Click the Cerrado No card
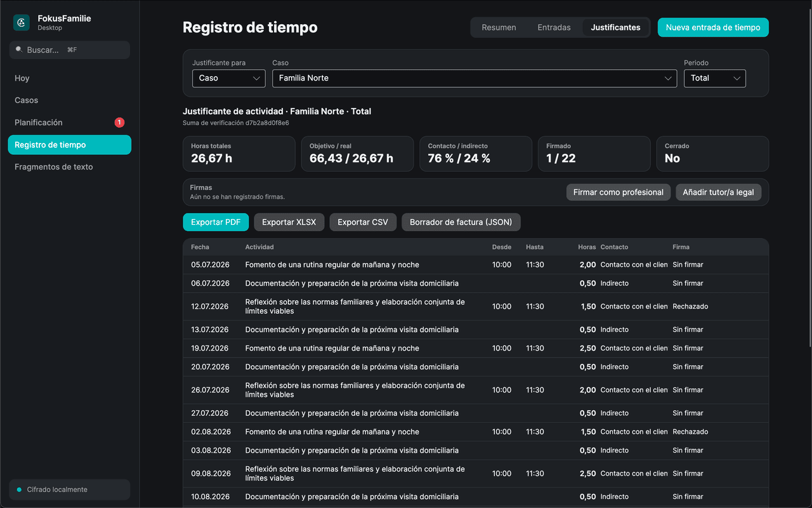Image resolution: width=812 pixels, height=508 pixels. (x=712, y=154)
